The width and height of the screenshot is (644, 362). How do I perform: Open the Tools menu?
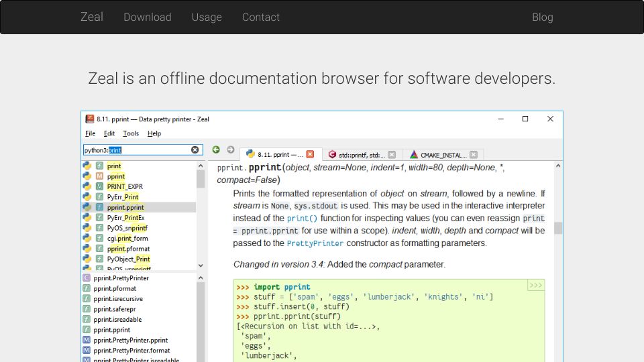tap(131, 133)
